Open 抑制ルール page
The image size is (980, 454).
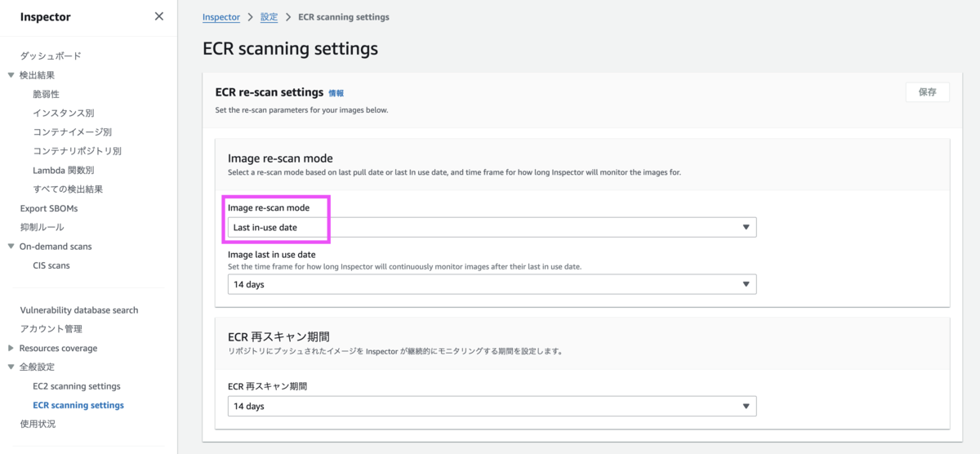42,227
